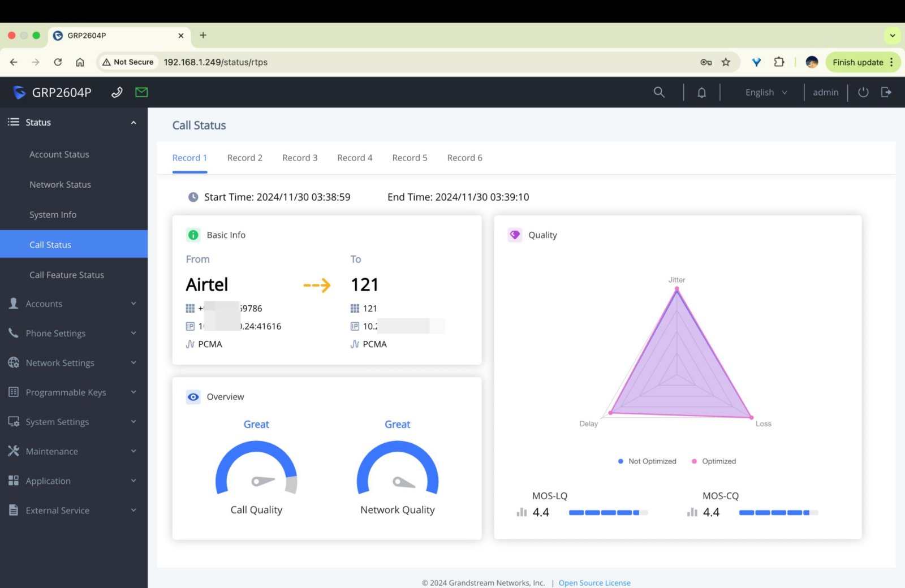
Task: Open the Chrome profile avatar
Action: coord(812,62)
